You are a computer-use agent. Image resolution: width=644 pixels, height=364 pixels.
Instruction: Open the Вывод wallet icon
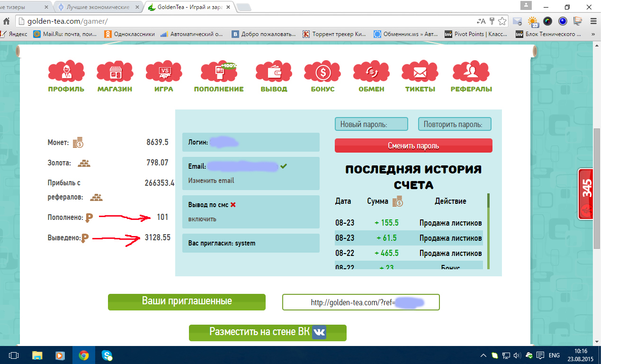(274, 72)
